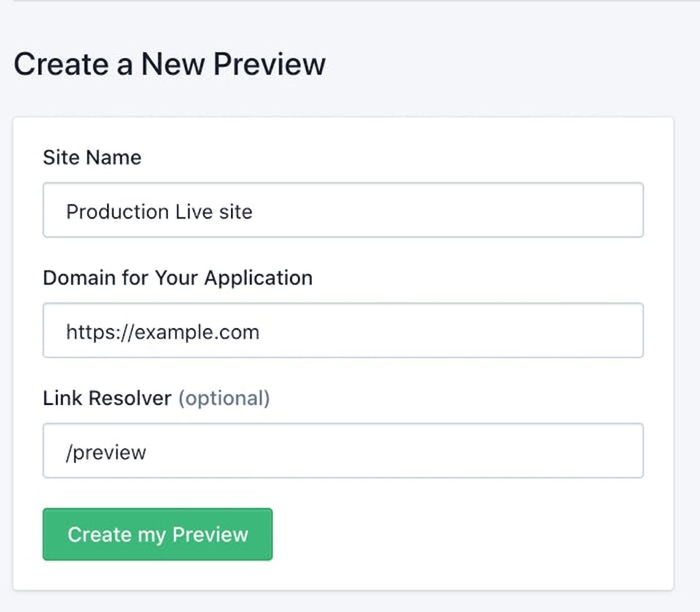Focus the Domain for Your Application field
700x612 pixels.
pyautogui.click(x=343, y=330)
